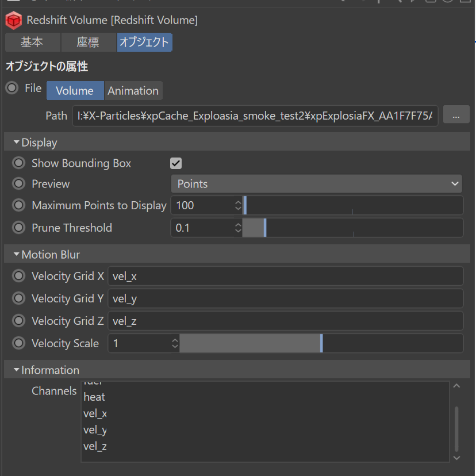The image size is (476, 476).
Task: Click the Maximum Points to Display stepper arrows
Action: pos(239,205)
